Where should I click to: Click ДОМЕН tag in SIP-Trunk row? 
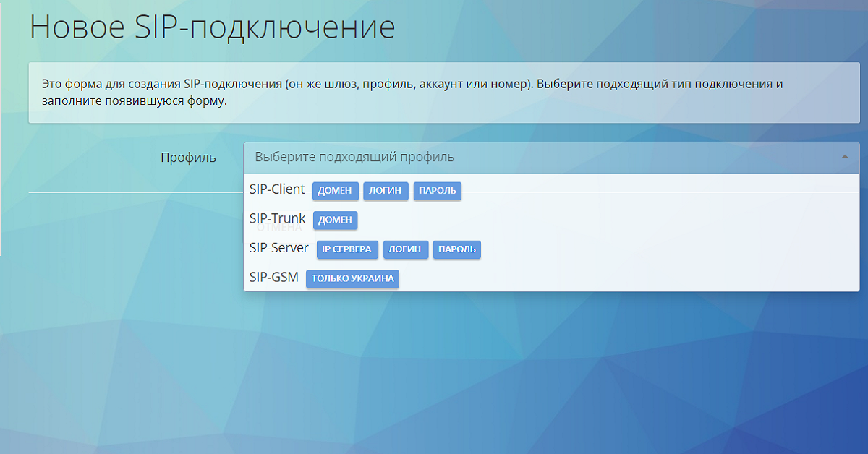(336, 220)
